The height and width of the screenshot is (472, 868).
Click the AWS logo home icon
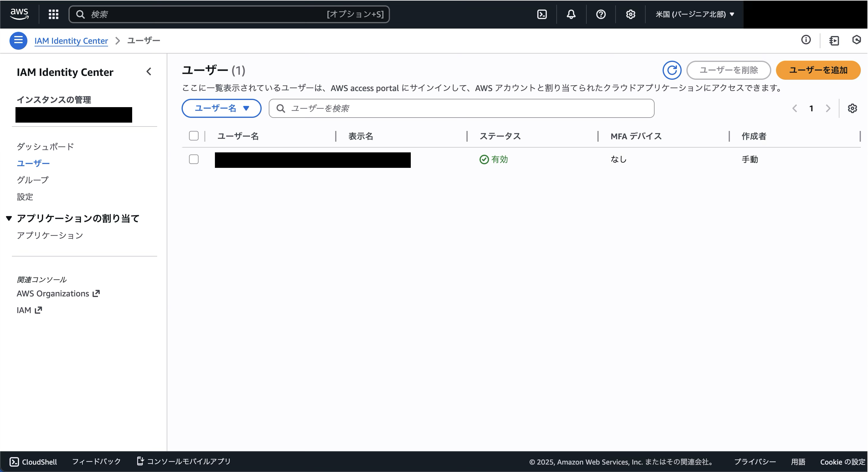pyautogui.click(x=19, y=14)
